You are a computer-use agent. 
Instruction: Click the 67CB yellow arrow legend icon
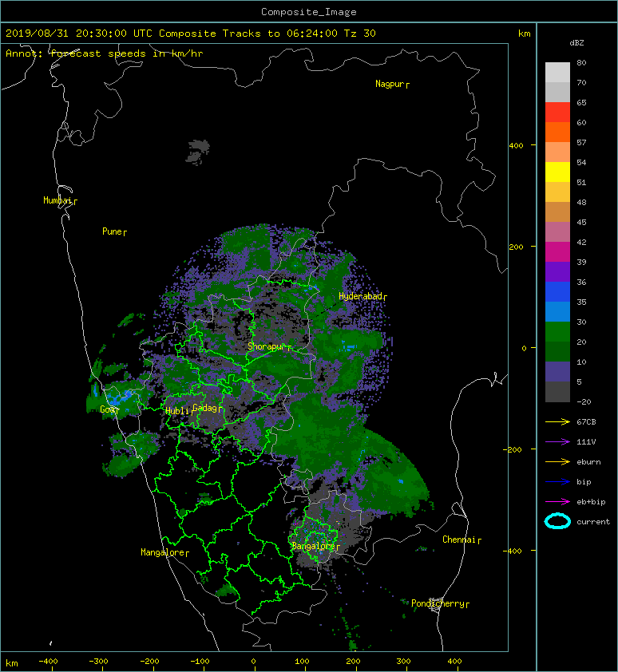tap(557, 421)
